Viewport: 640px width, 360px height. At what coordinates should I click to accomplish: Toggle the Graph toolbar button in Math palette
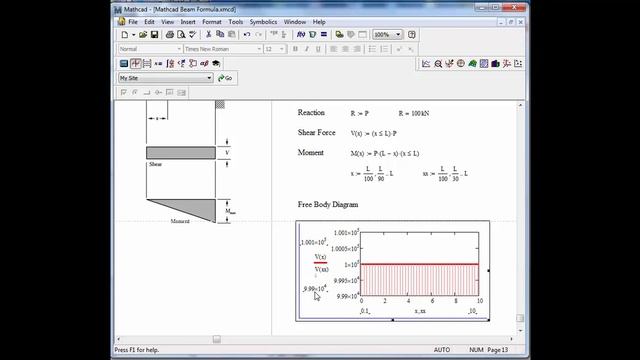(135, 64)
